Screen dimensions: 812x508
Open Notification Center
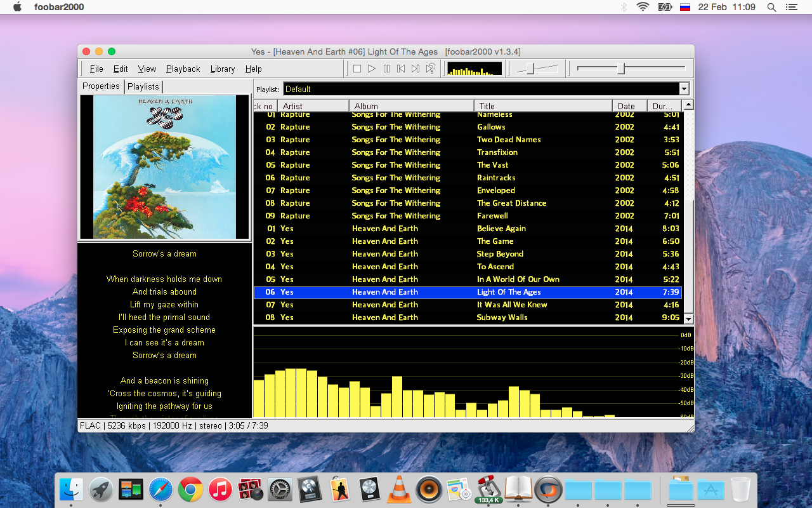pyautogui.click(x=792, y=7)
